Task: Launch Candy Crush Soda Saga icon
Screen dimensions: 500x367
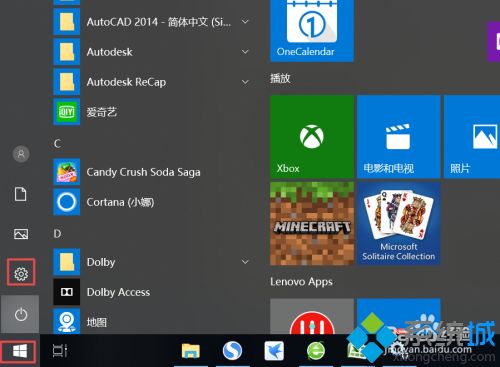Action: tap(67, 172)
